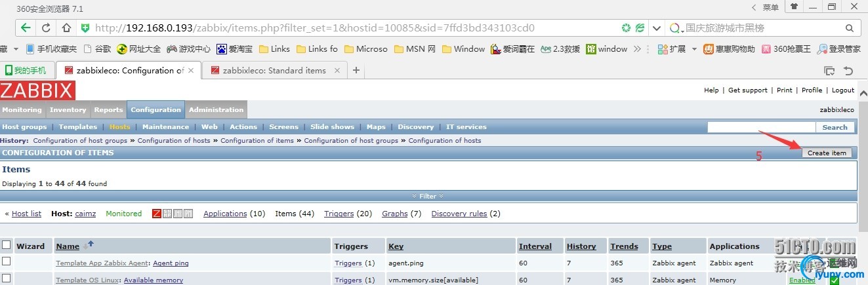Close the Configuration of browser tab
Screen dimensions: 868x285
[192, 71]
